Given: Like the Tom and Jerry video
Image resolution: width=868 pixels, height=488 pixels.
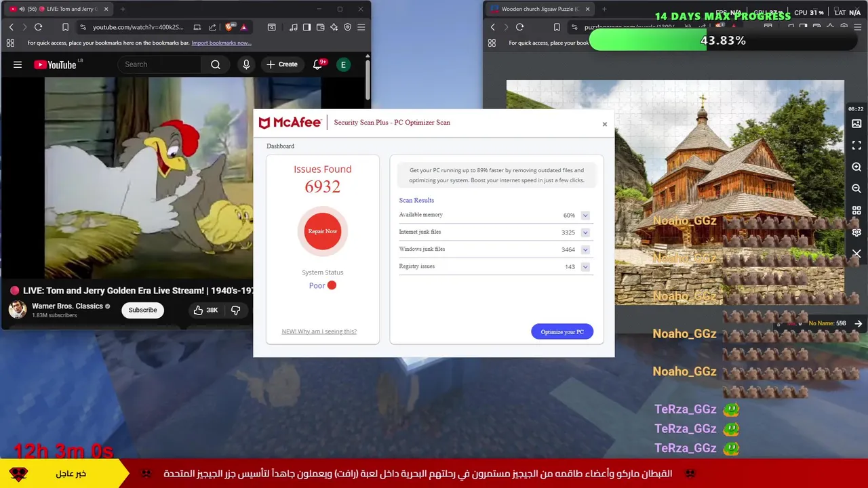Looking at the screenshot, I should 205,310.
